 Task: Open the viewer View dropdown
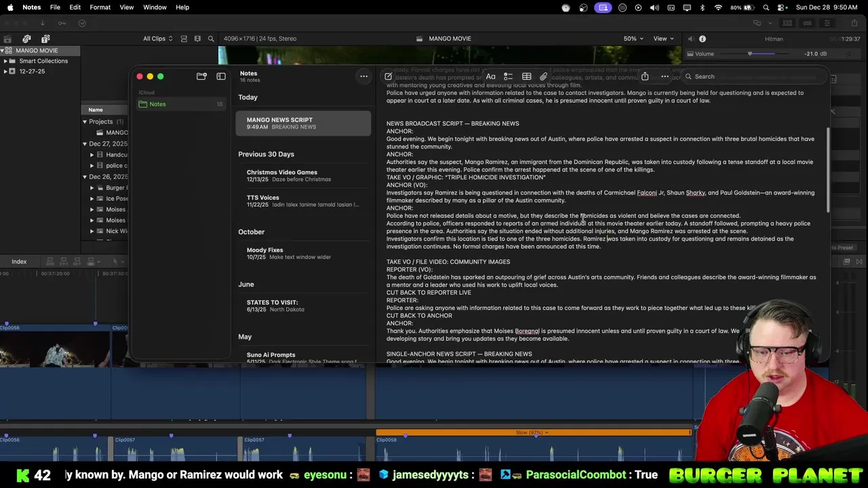pyautogui.click(x=663, y=39)
